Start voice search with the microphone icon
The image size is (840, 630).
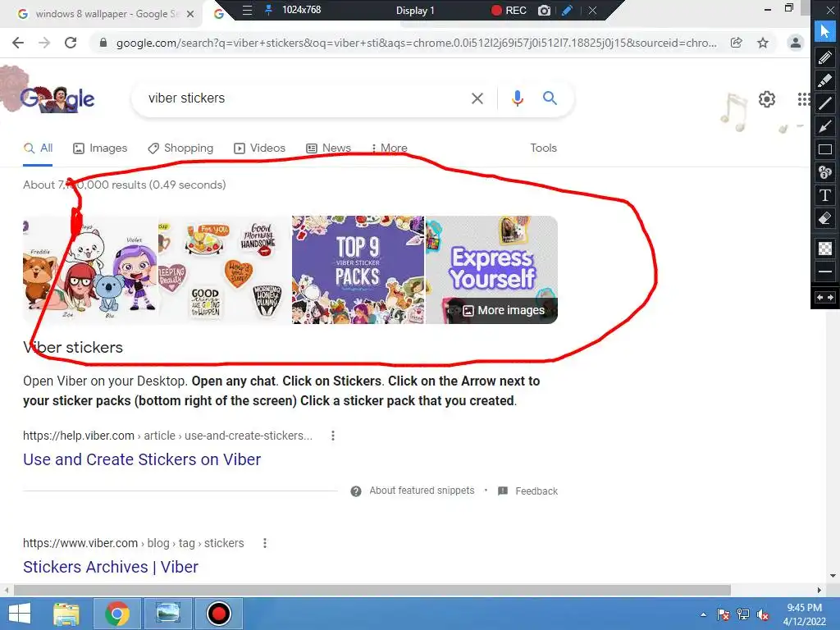point(518,98)
